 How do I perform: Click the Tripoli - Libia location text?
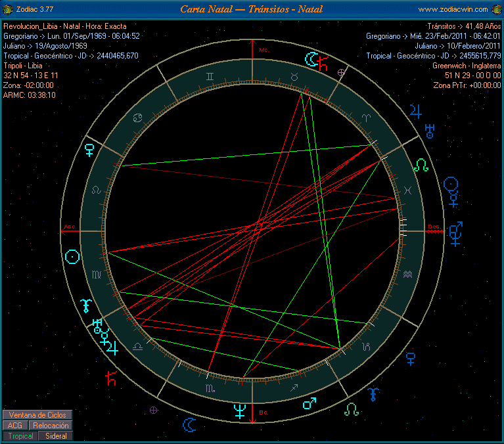point(22,66)
